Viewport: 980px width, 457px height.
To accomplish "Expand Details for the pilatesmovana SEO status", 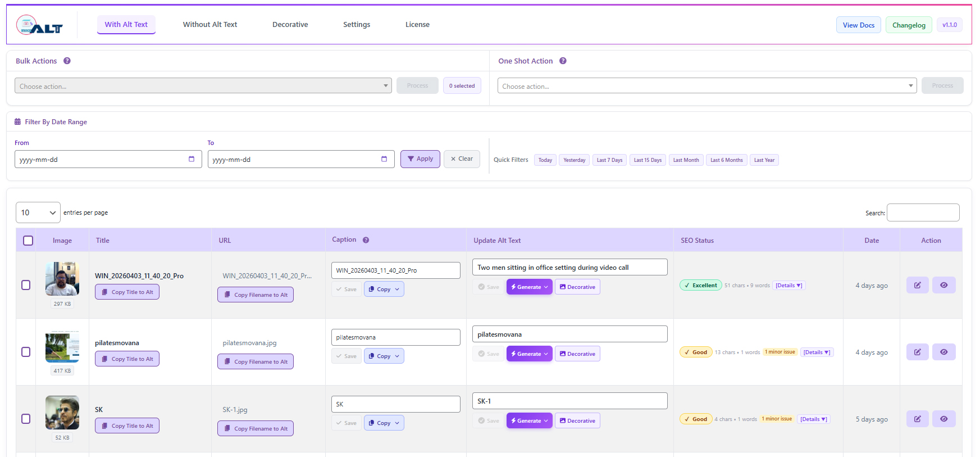I will coord(817,352).
